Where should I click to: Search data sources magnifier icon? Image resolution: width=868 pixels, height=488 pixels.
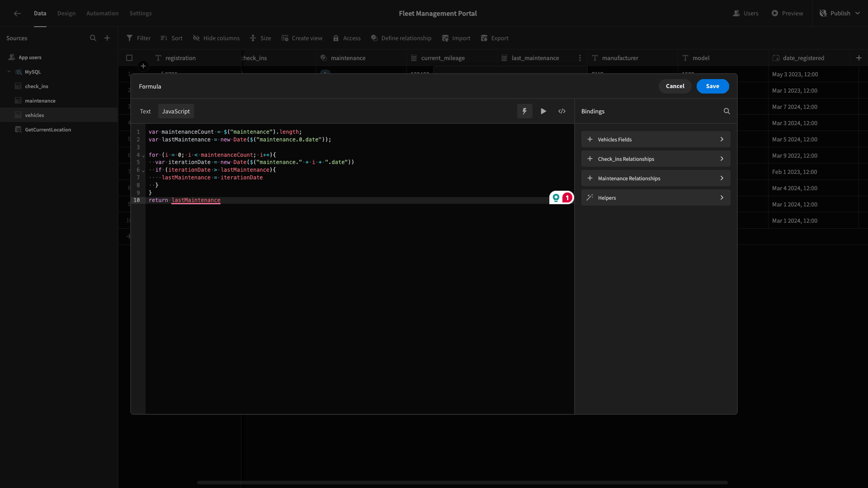click(93, 38)
